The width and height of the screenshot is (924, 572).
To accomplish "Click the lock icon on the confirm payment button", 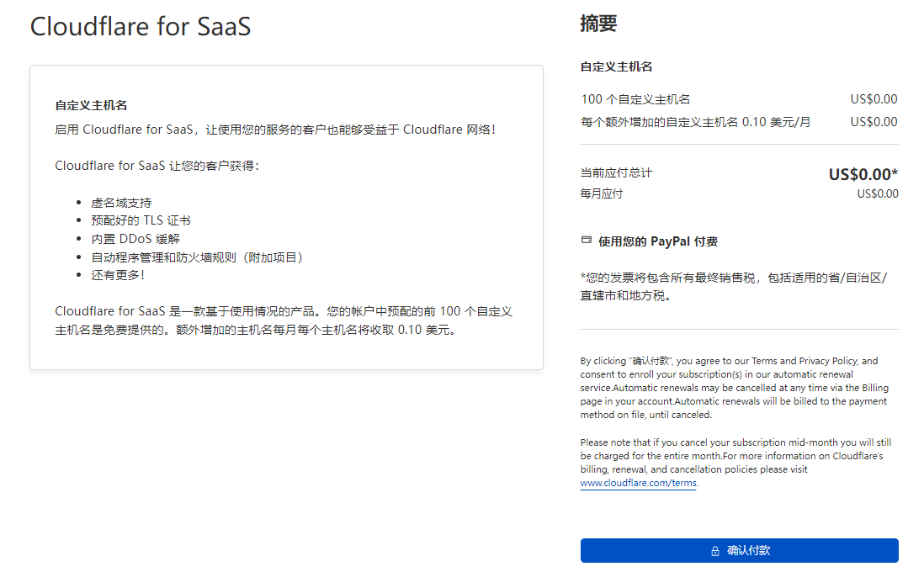I will [715, 551].
